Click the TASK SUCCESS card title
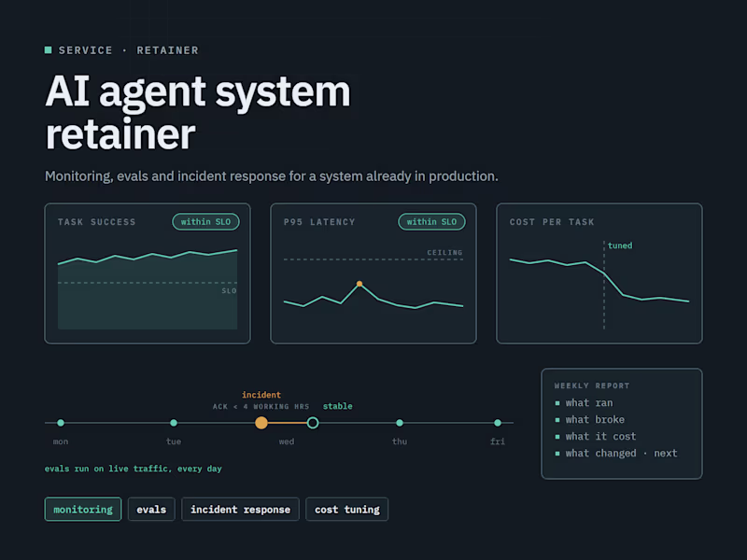Viewport: 747px width, 560px height. (97, 222)
